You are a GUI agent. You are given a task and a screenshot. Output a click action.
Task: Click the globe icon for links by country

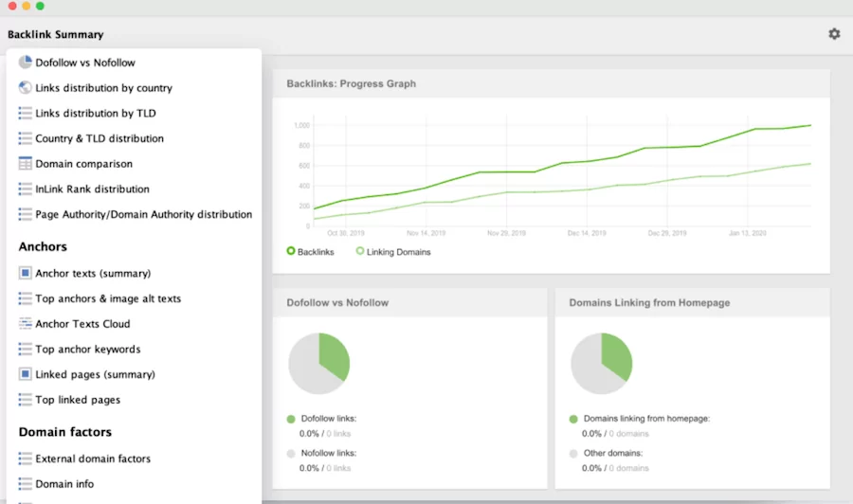coord(25,87)
